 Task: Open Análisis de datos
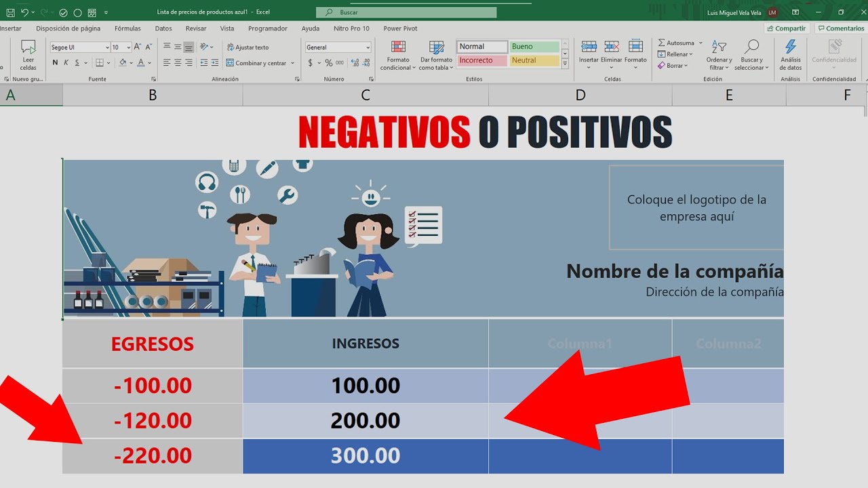click(790, 55)
